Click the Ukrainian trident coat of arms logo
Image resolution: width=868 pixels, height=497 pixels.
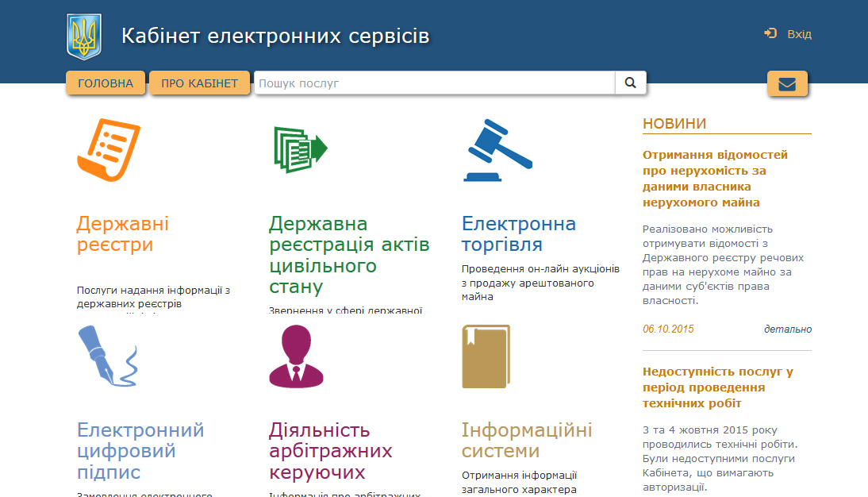coord(83,37)
